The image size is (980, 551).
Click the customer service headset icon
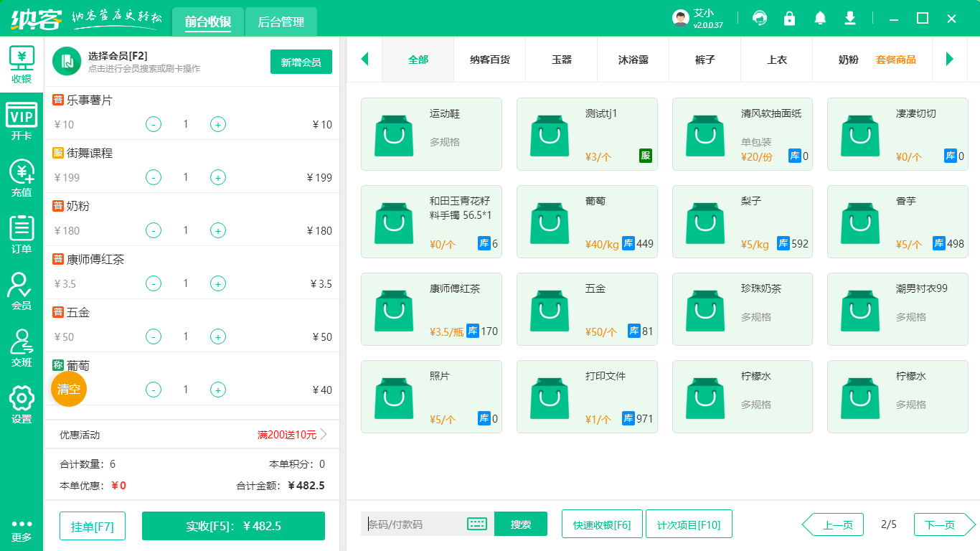[x=759, y=18]
